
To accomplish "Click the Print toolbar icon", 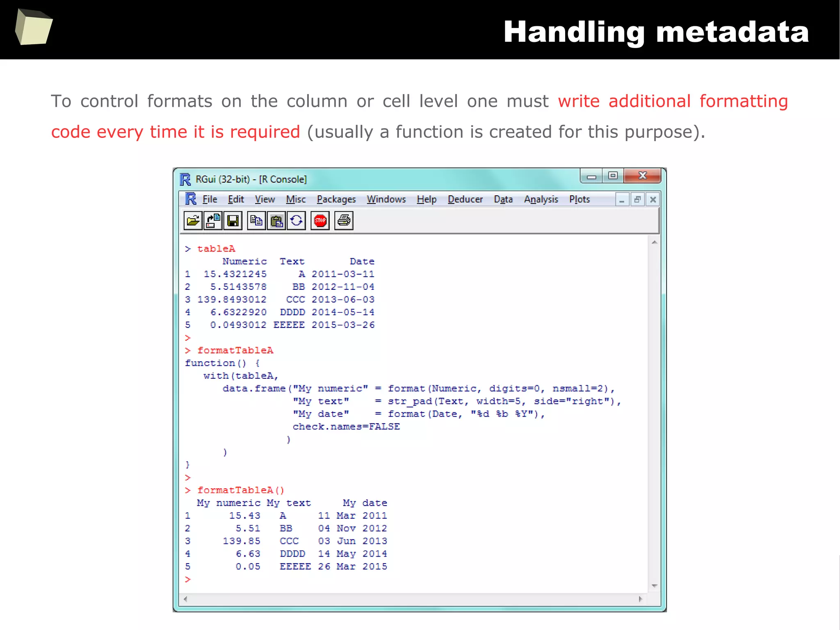I will pyautogui.click(x=344, y=221).
